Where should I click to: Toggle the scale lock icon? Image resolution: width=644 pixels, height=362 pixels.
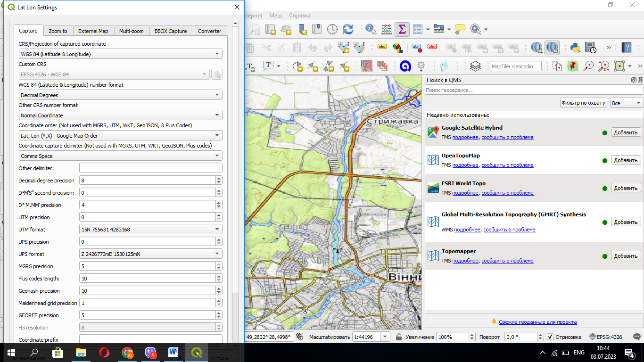[399, 337]
